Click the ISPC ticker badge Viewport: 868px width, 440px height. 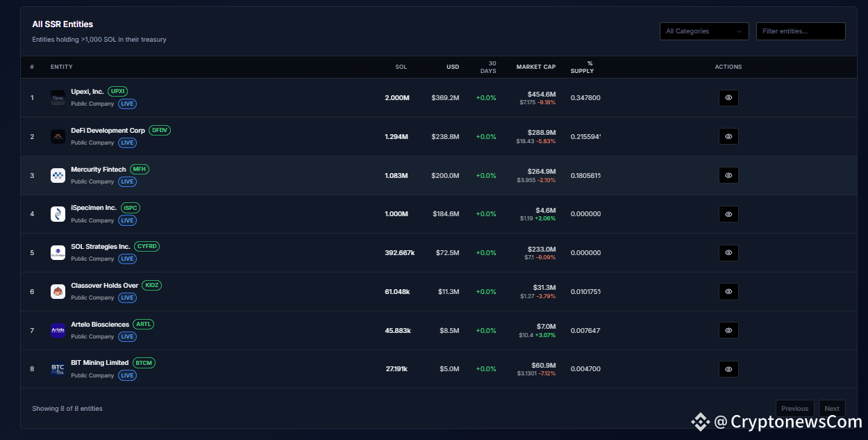[x=131, y=208]
